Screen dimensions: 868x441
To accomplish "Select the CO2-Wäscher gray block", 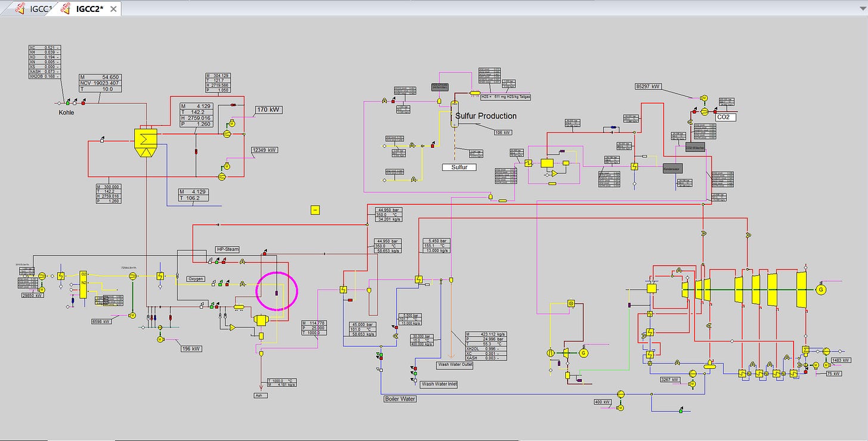I will (695, 146).
